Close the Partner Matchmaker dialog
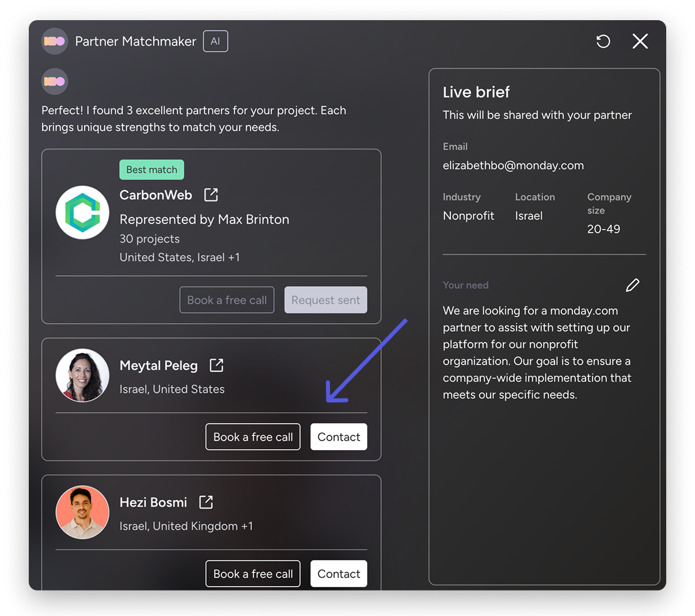Screen dimensions: 695x616 640,41
